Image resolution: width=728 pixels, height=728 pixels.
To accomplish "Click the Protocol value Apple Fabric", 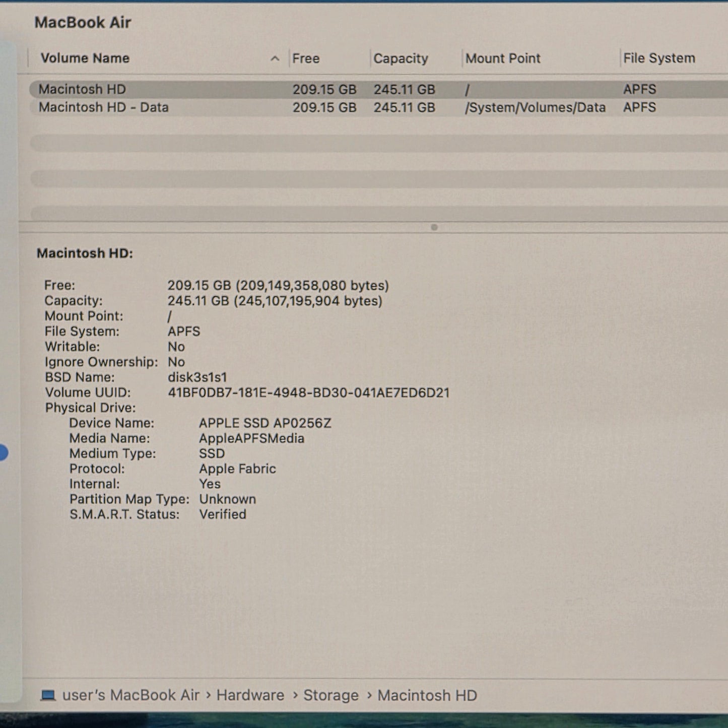I will tap(237, 469).
